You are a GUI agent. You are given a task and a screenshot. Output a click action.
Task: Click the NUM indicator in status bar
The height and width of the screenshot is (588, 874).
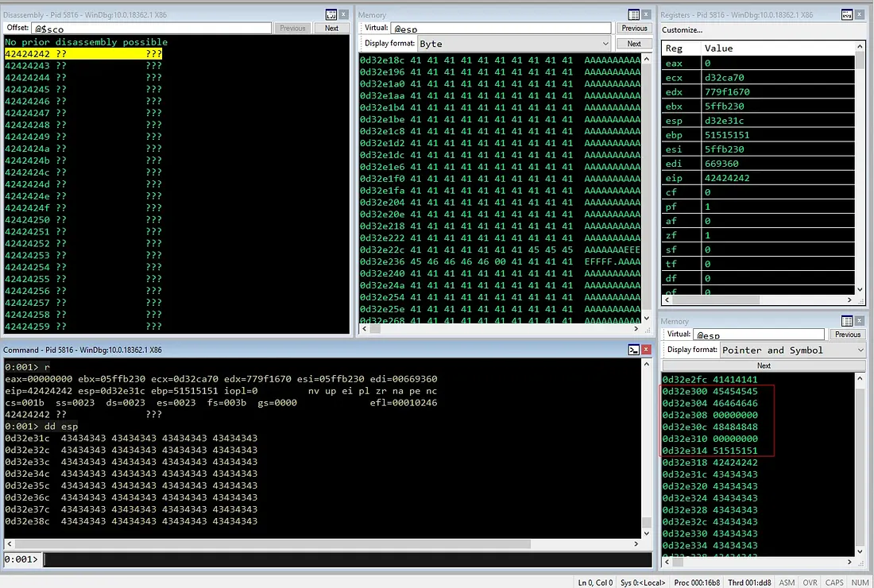point(860,582)
